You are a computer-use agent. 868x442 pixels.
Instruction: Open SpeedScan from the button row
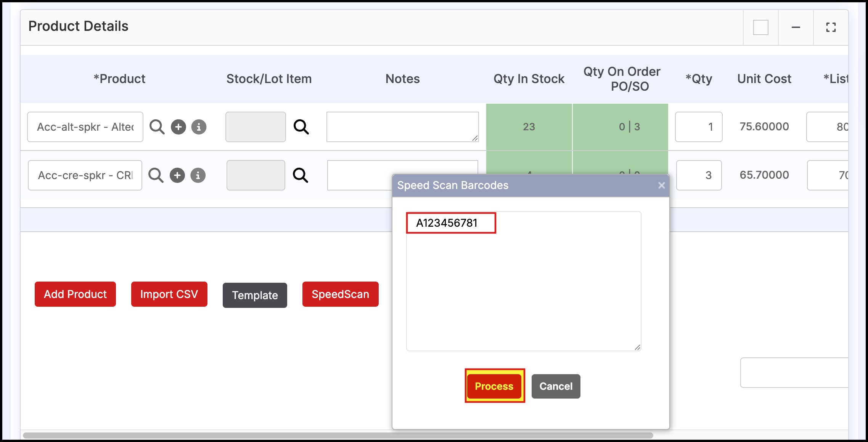click(341, 294)
